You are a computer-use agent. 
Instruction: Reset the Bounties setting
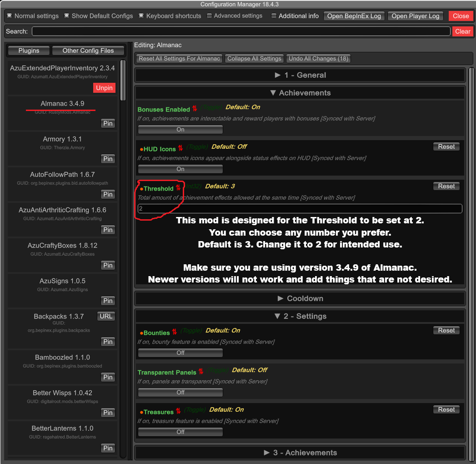pos(446,330)
